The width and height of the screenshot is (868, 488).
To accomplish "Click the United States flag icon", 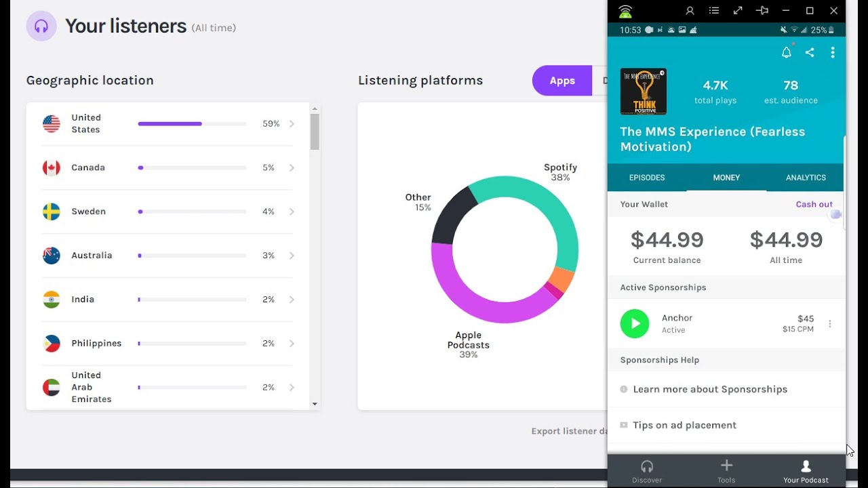I will pos(52,123).
